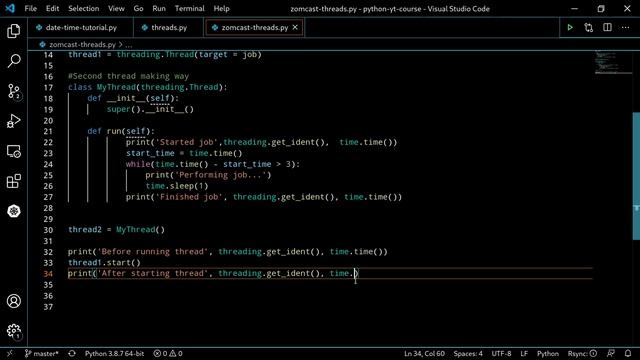Image resolution: width=640 pixels, height=360 pixels.
Task: Minimize the VS Code window
Action: pos(574,9)
